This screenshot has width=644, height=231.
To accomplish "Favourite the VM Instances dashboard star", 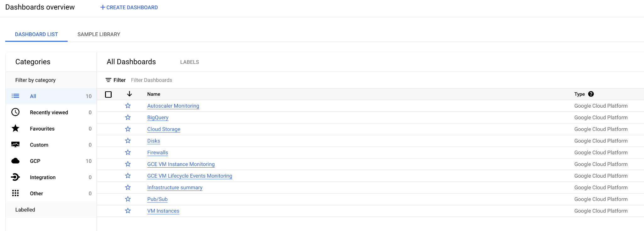I will 128,211.
